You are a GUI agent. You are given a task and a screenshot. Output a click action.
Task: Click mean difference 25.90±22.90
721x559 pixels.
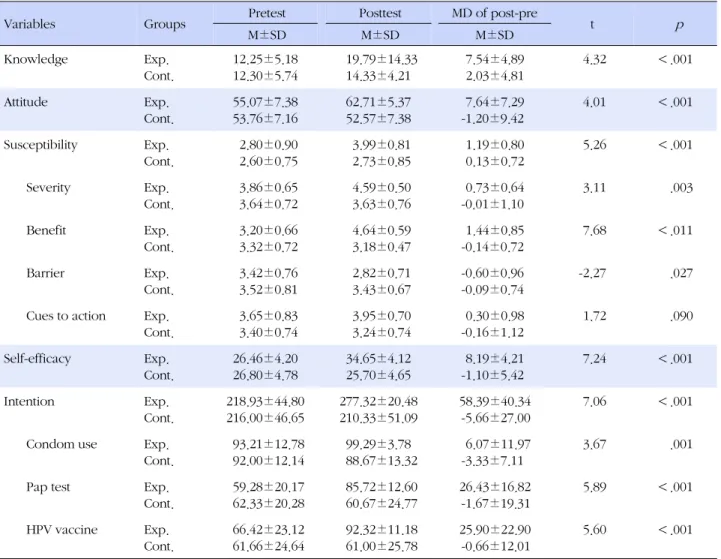click(495, 530)
